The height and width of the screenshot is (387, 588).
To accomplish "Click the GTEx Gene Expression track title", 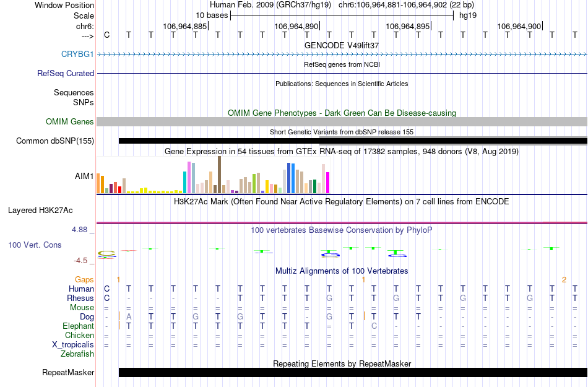I will 342,152.
